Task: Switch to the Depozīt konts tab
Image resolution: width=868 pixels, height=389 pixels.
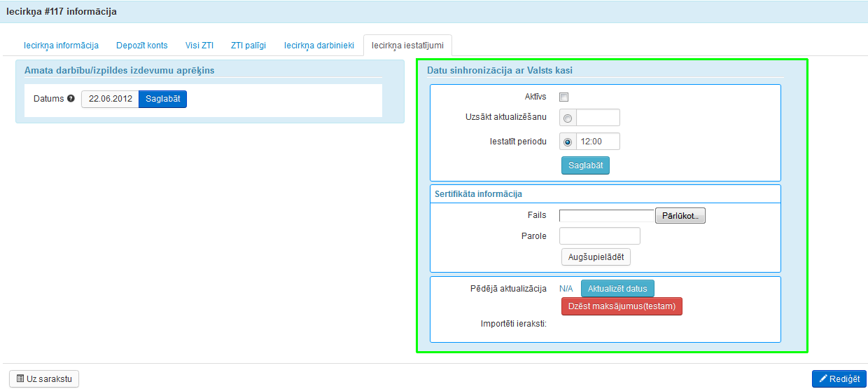Action: pyautogui.click(x=142, y=46)
